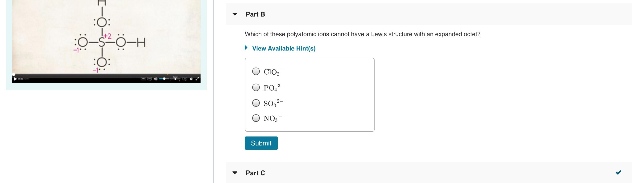
Task: Open the video player settings gear
Action: click(191, 79)
